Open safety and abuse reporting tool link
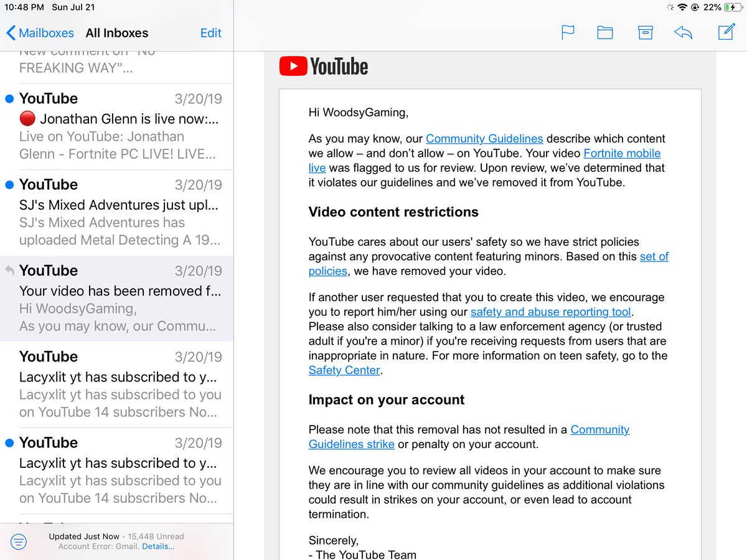 [551, 312]
